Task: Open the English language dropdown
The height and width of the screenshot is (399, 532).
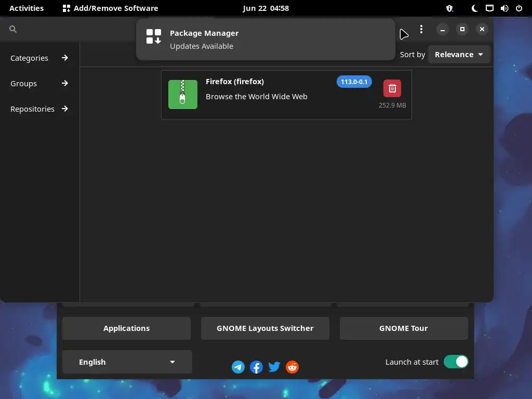Action: coord(127,362)
